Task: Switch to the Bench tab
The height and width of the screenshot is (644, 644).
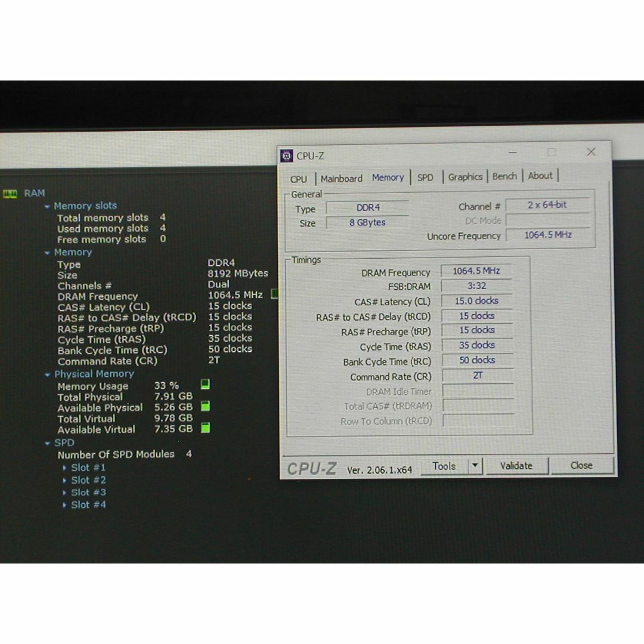Action: click(x=505, y=176)
